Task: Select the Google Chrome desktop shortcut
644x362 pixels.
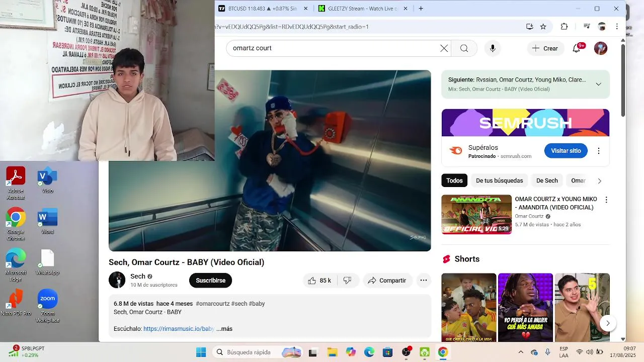Action: tap(16, 224)
